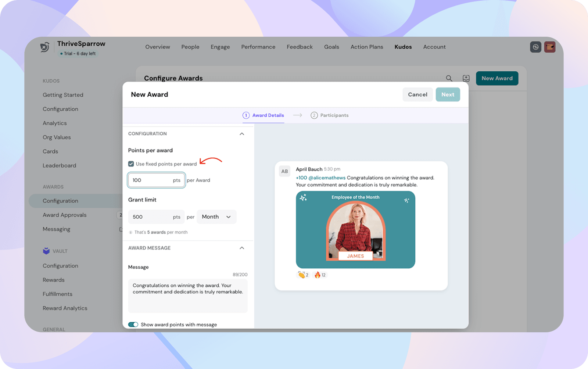This screenshot has width=588, height=369.
Task: Click the award message text area
Action: [x=188, y=296]
